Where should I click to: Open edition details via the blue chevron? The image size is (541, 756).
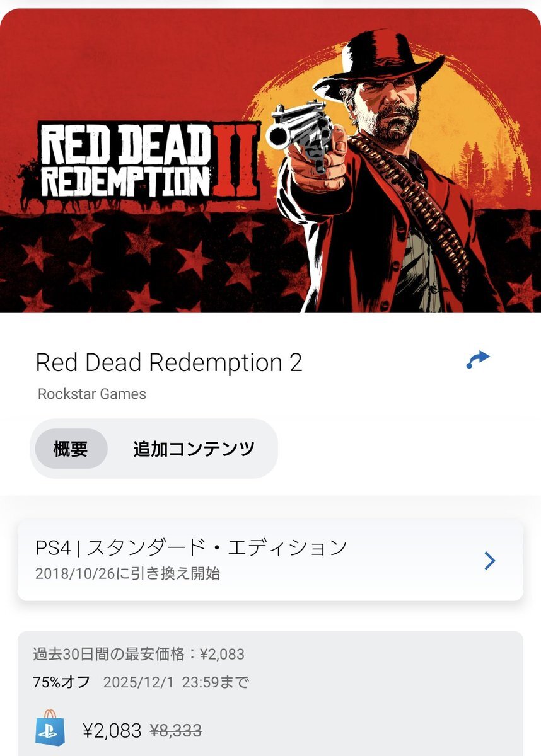[489, 561]
